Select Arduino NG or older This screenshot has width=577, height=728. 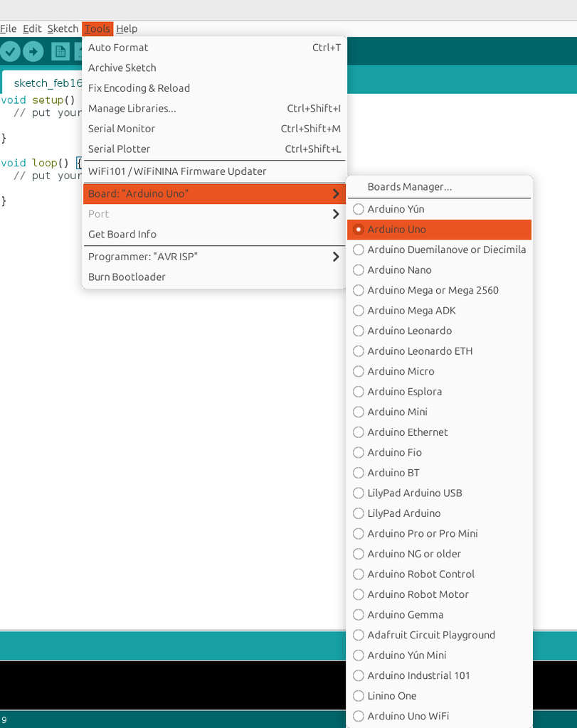coord(439,554)
